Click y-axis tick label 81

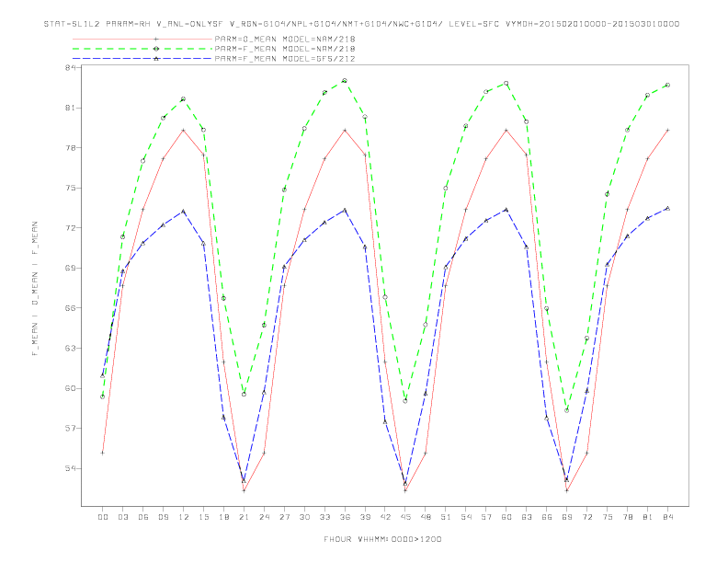pos(70,108)
